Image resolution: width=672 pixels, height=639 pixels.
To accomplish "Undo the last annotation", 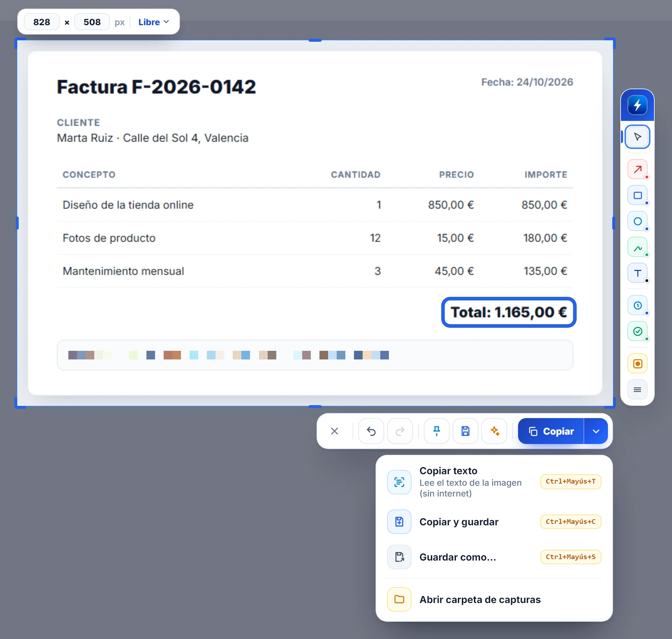I will coord(371,431).
